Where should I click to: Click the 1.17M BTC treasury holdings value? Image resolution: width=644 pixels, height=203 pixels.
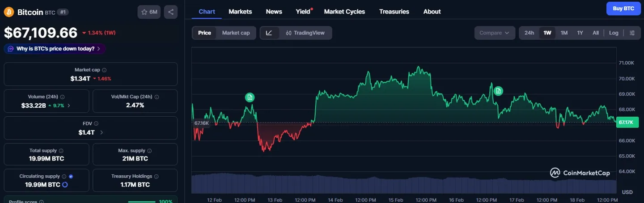click(135, 185)
